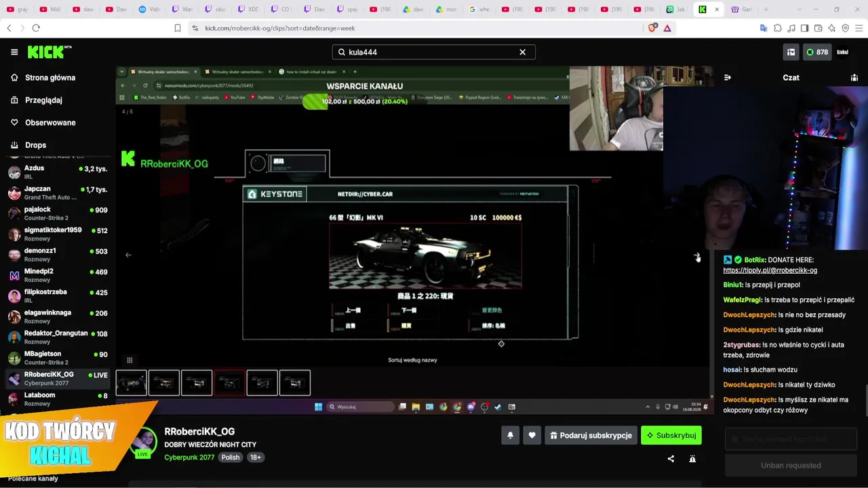Open Brave Rewards triangle icon
Screen dimensions: 868x488
667,28
